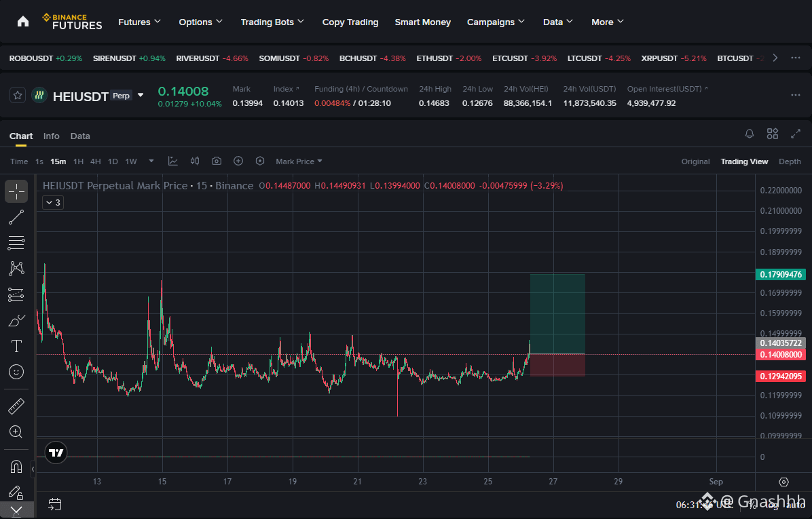Select the 4H timeframe
Screen dimensions: 812x519
coord(95,161)
